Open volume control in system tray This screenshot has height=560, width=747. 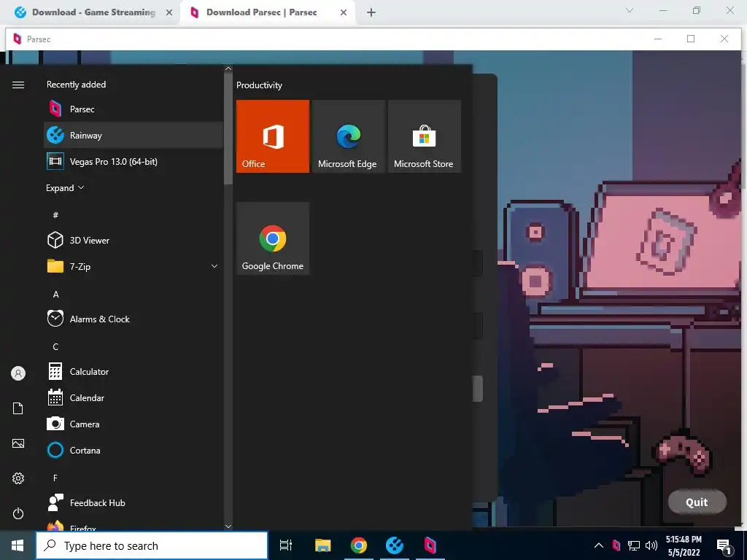(x=651, y=545)
